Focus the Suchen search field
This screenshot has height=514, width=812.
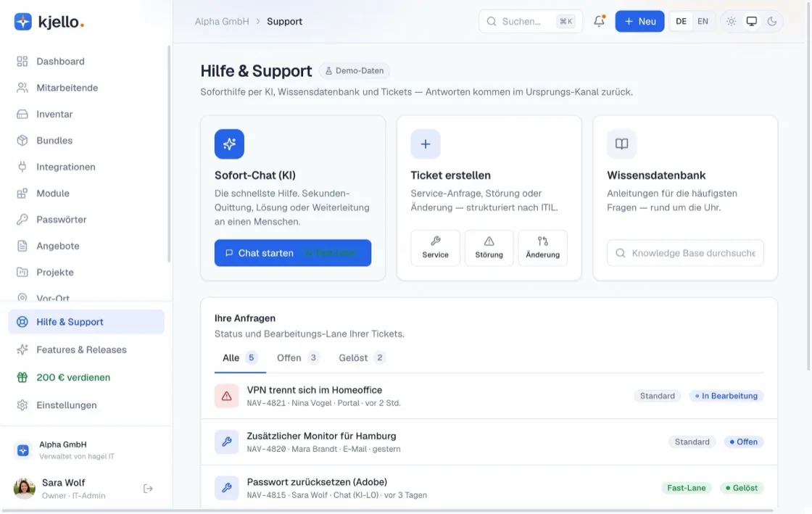[x=530, y=21]
